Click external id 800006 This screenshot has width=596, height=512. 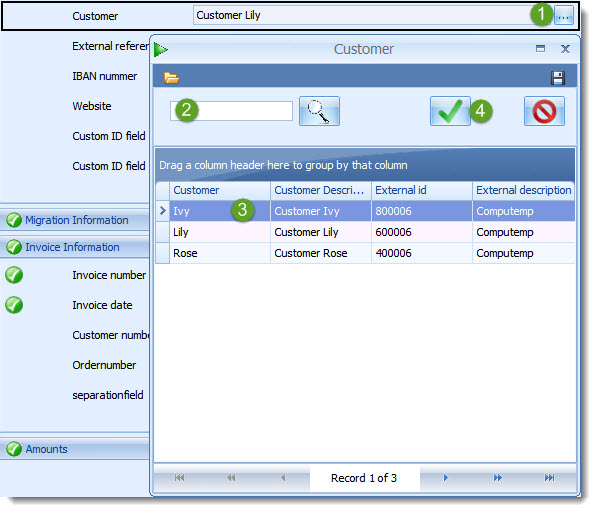(x=422, y=211)
